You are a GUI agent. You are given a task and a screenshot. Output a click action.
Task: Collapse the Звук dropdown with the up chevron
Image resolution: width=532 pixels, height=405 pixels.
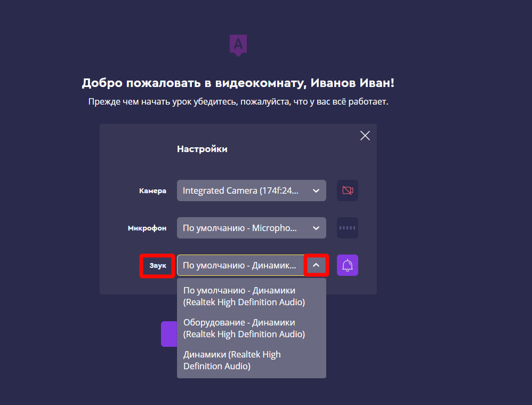[316, 265]
